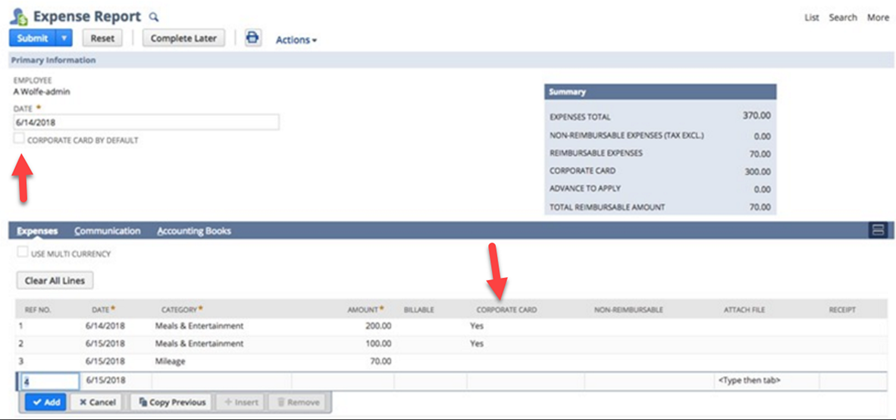Click the Attach File 'Type then tab' field
896x420 pixels.
(x=765, y=381)
